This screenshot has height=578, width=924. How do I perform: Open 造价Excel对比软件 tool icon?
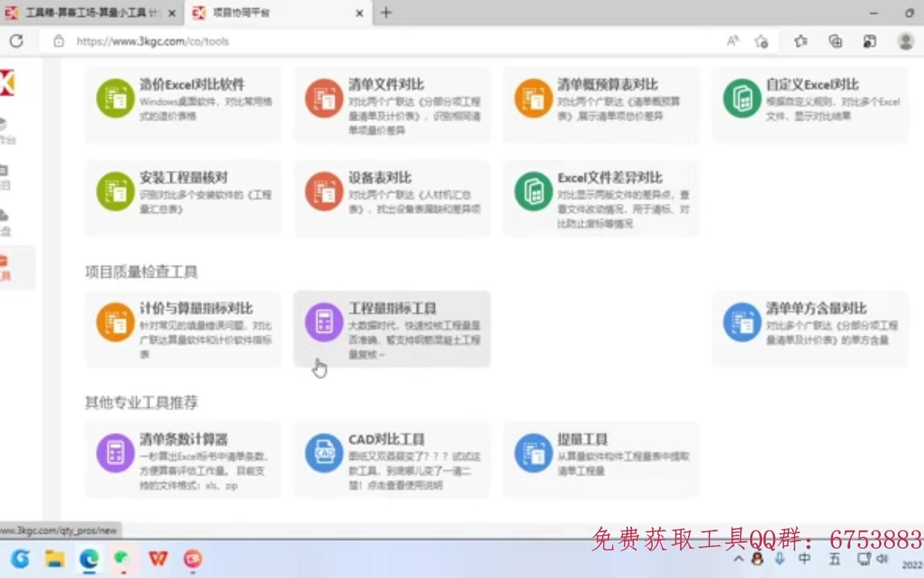[115, 98]
